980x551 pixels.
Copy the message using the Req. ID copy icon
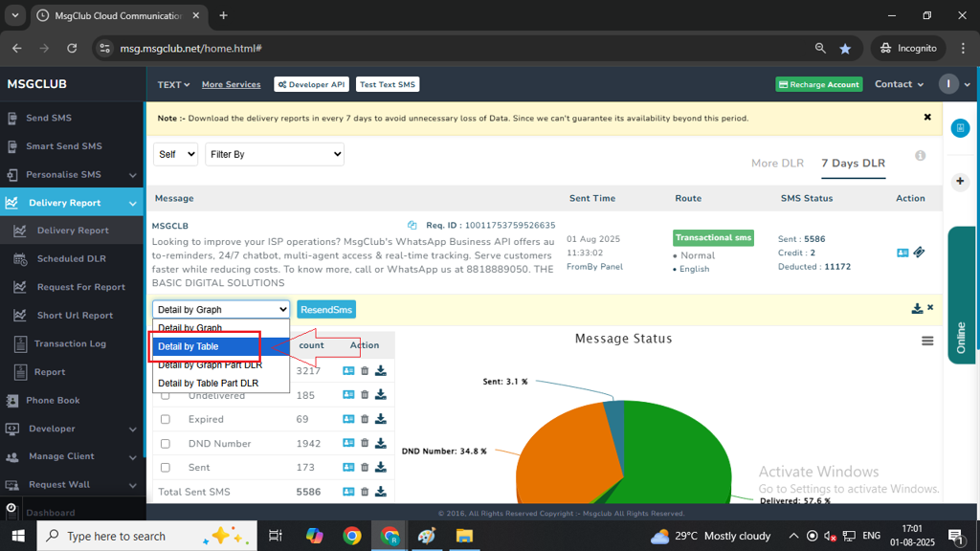[412, 225]
